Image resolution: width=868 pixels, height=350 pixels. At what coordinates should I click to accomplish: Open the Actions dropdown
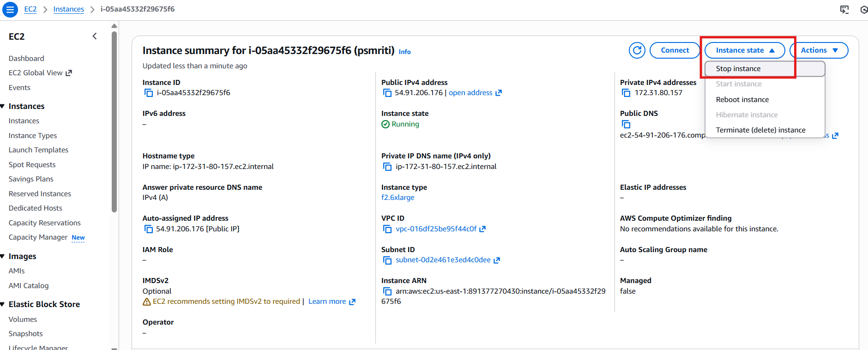pyautogui.click(x=819, y=50)
